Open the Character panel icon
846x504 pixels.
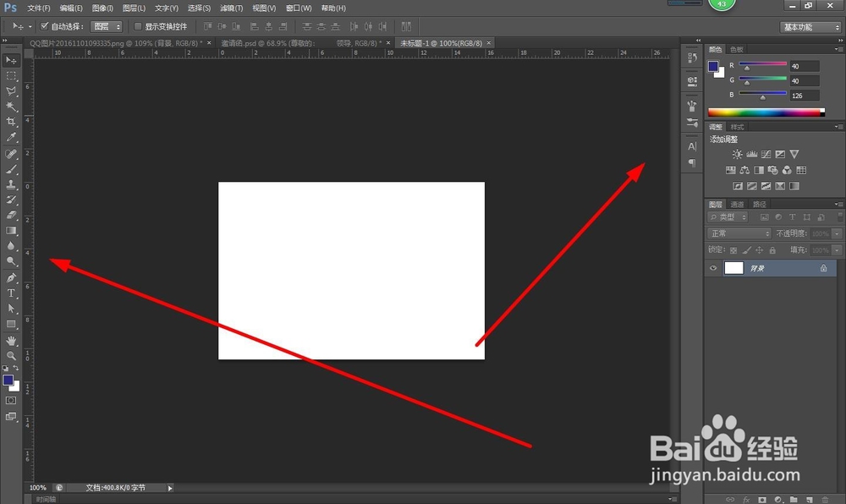(692, 146)
